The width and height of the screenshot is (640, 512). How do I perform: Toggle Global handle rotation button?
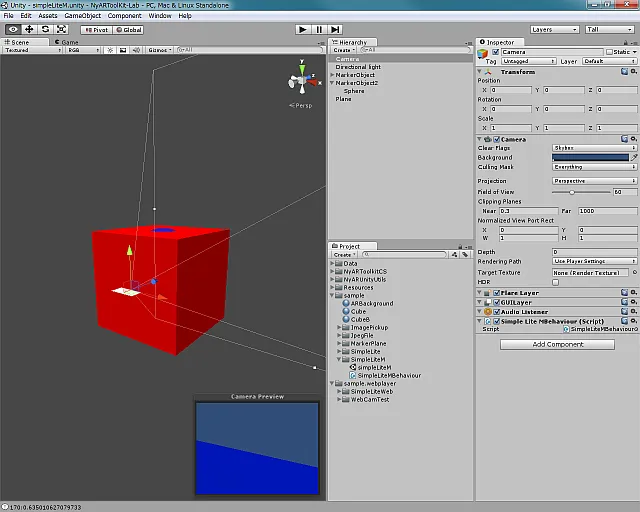pos(128,30)
